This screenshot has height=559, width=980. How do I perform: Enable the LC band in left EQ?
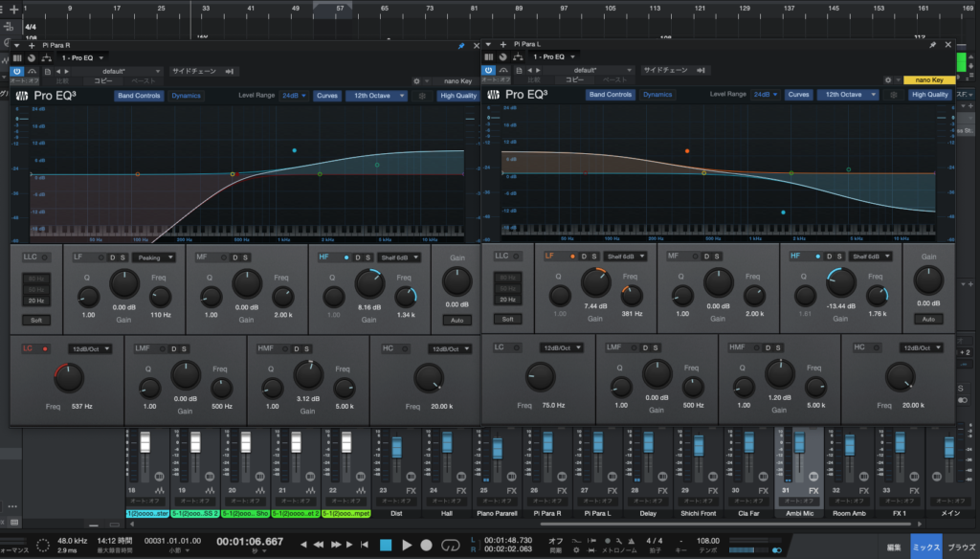click(45, 349)
